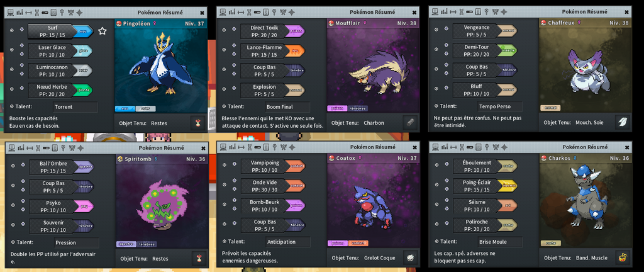
Task: Select the round marker beside Vengeance move
Action: 436,30
